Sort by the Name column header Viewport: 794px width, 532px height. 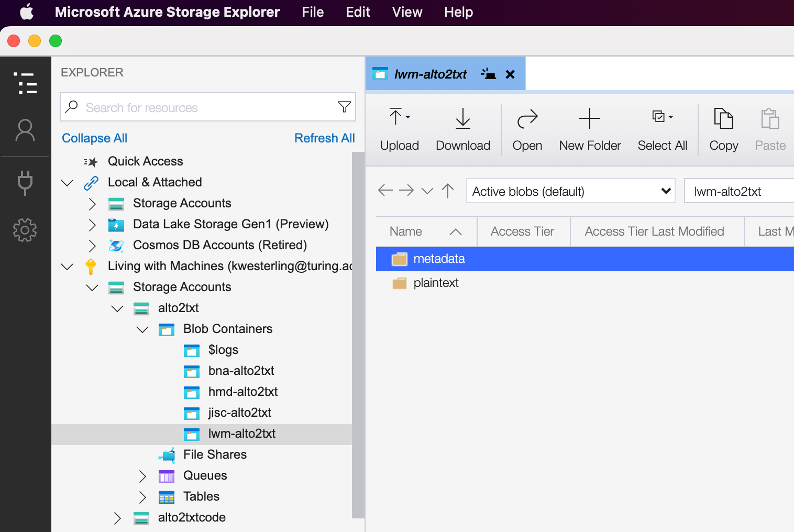pos(426,231)
